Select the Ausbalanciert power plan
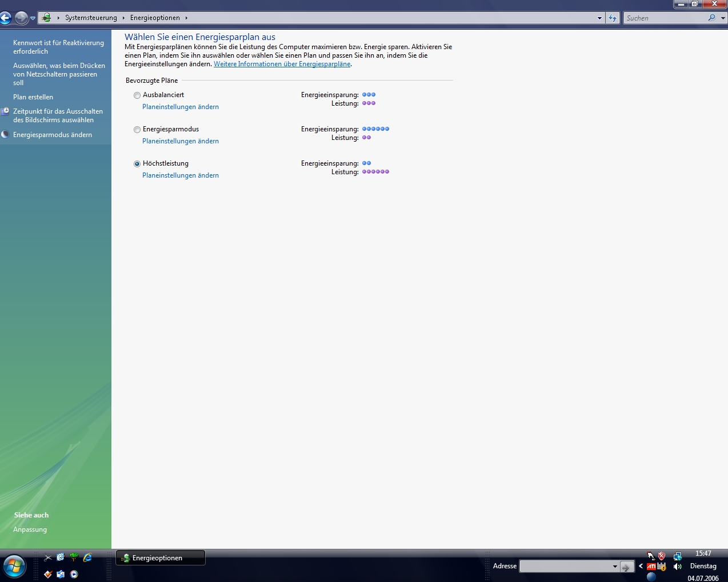This screenshot has height=582, width=728. 137,95
